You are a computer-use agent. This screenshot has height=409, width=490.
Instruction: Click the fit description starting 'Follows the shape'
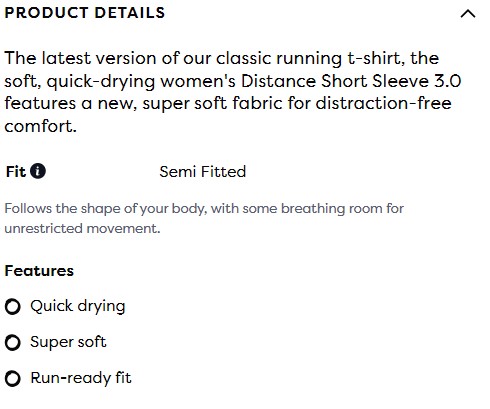point(204,218)
